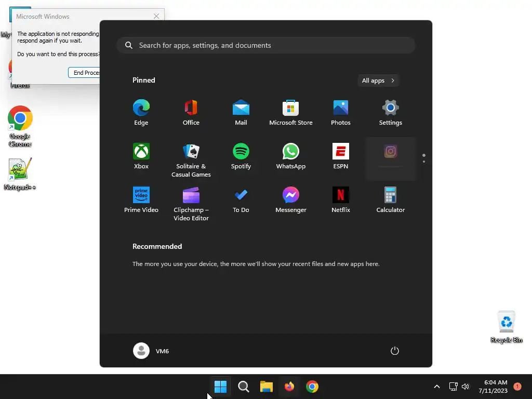The width and height of the screenshot is (532, 399).
Task: Open volume control in tray
Action: pos(465,387)
